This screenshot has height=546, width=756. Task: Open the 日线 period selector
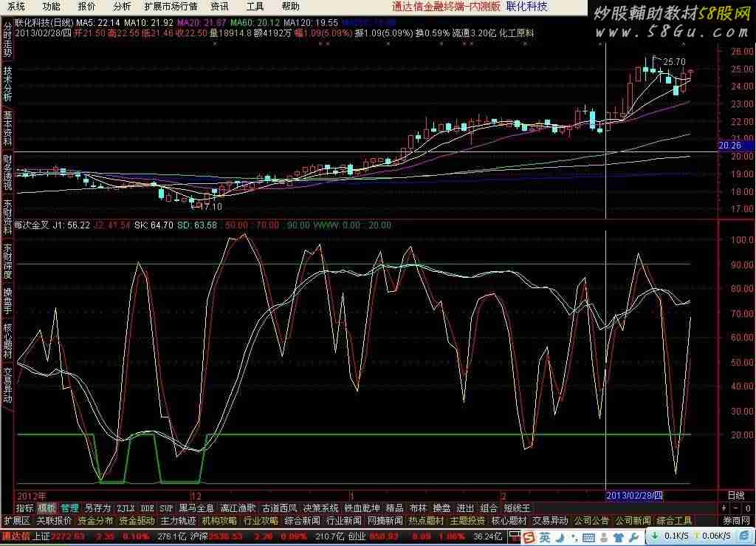pos(735,495)
